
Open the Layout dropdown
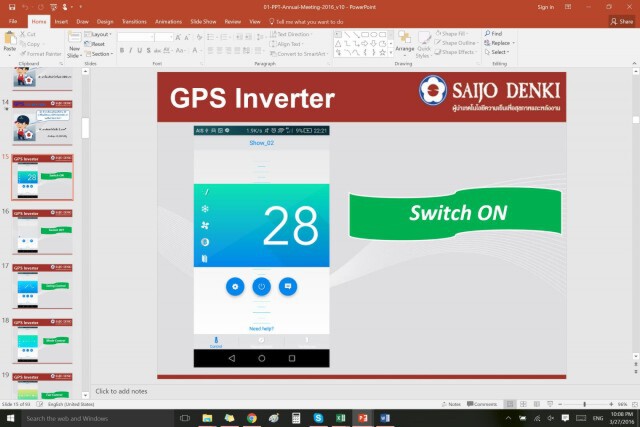coord(98,34)
